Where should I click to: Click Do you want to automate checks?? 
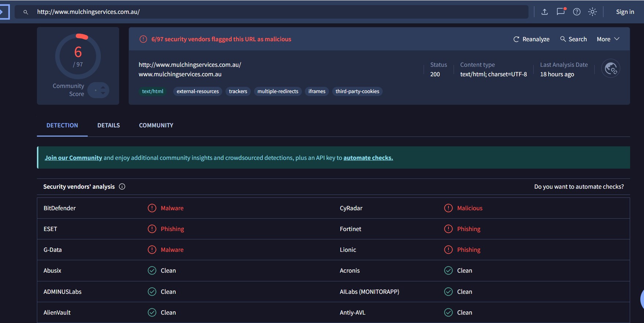(579, 187)
